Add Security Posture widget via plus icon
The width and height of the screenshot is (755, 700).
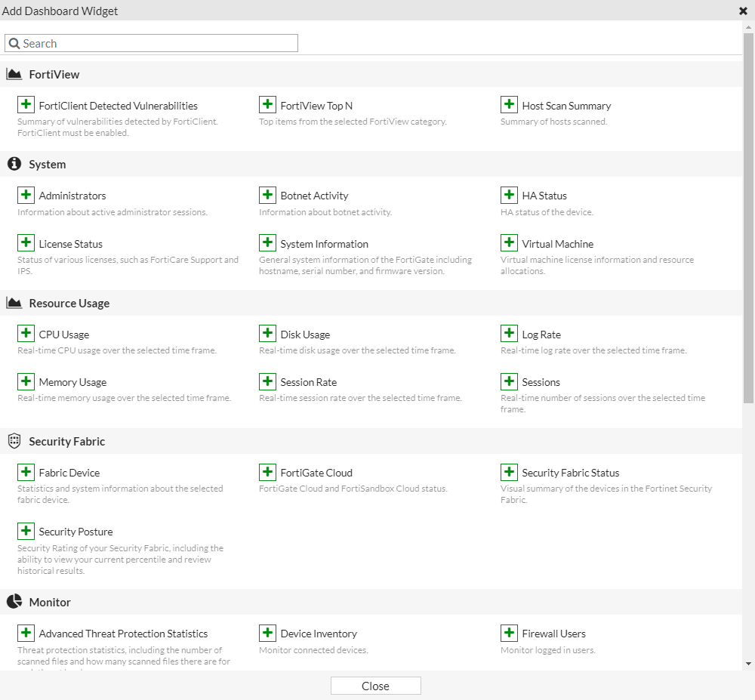[26, 531]
